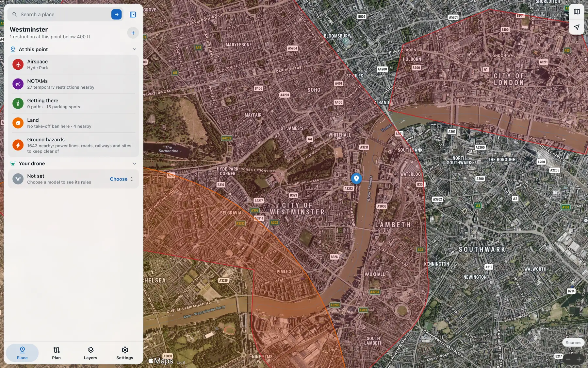588x368 pixels.
Task: Toggle the sidebar panel icon
Action: (x=133, y=14)
